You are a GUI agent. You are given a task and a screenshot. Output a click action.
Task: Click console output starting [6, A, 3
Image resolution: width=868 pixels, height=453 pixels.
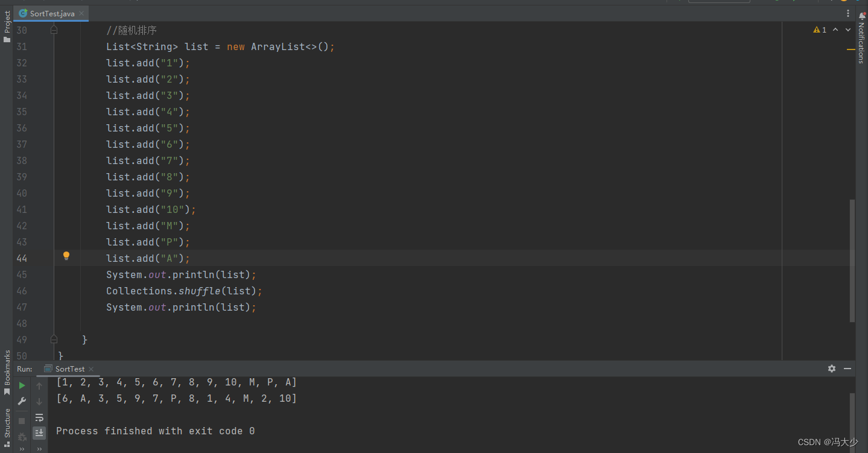click(x=176, y=399)
